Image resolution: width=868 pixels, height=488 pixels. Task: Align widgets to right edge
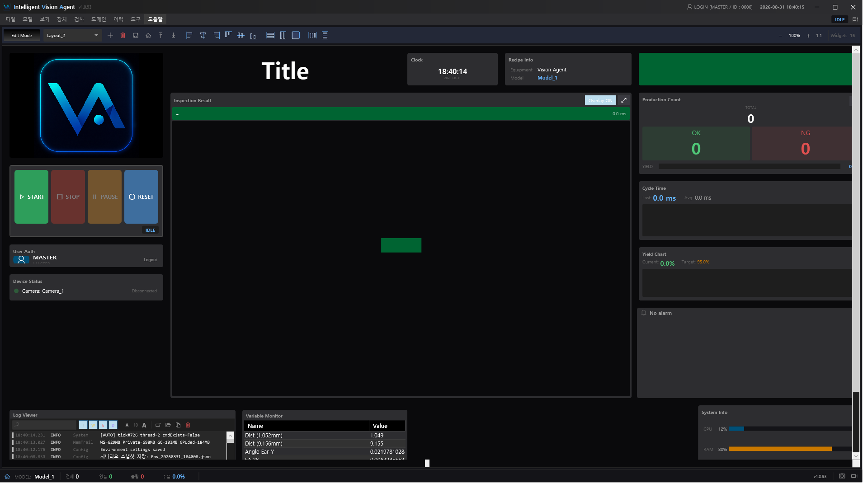[217, 36]
